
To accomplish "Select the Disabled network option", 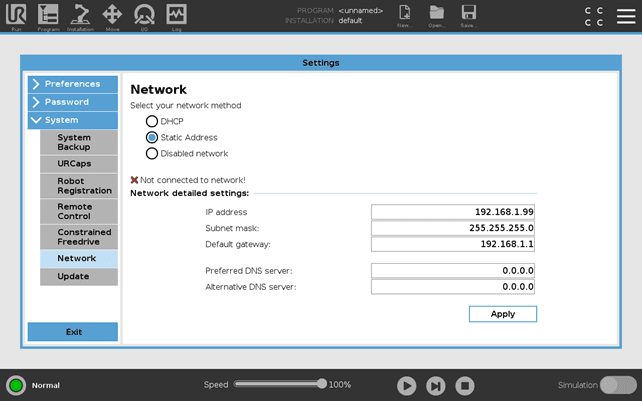I will coord(152,153).
